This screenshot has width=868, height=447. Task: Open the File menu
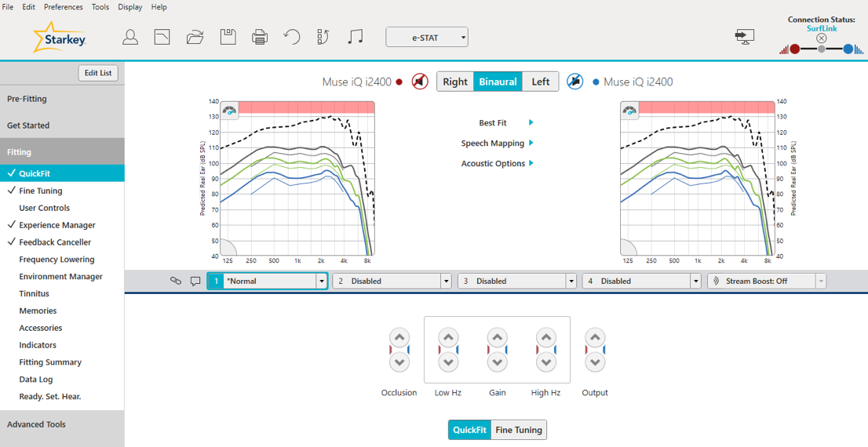pyautogui.click(x=8, y=7)
